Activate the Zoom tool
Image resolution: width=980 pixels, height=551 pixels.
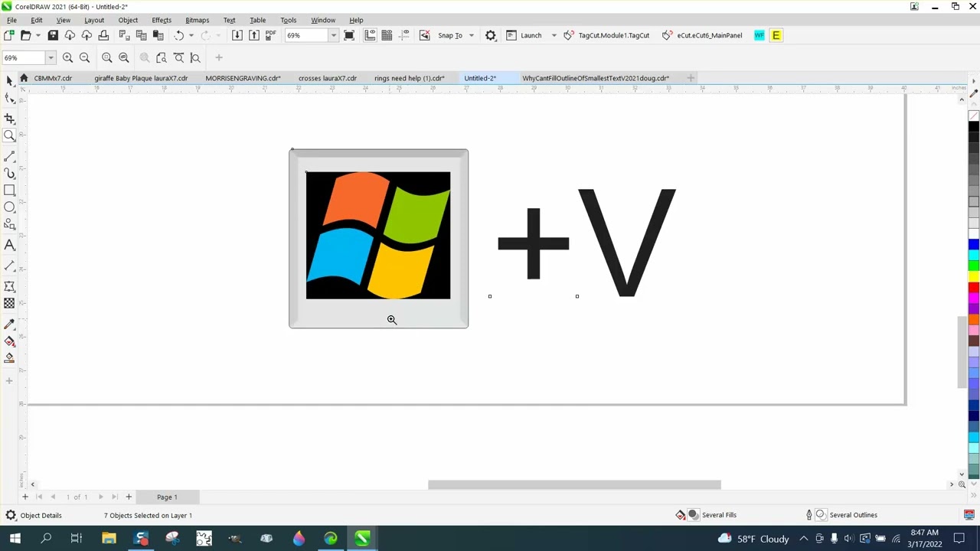[x=10, y=136]
